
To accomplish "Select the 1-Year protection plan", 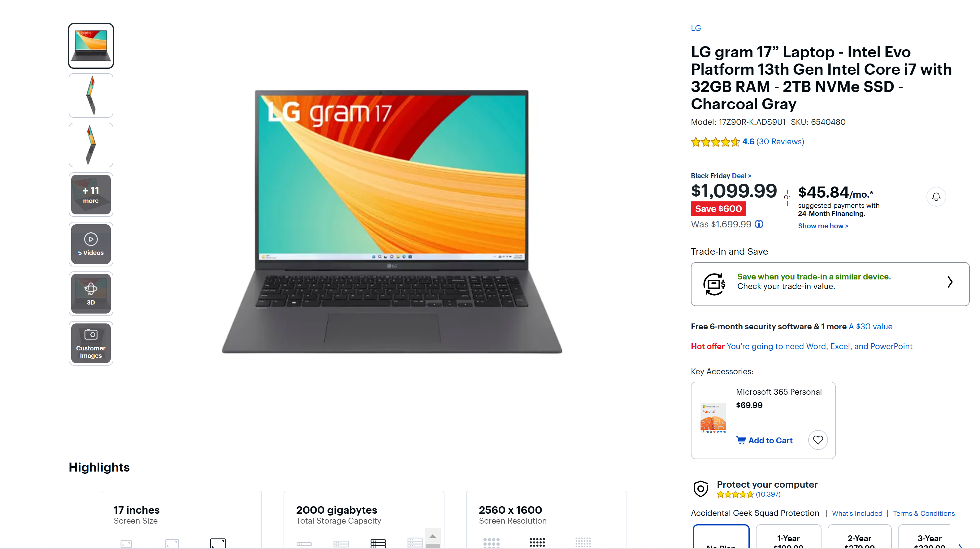I will [788, 537].
